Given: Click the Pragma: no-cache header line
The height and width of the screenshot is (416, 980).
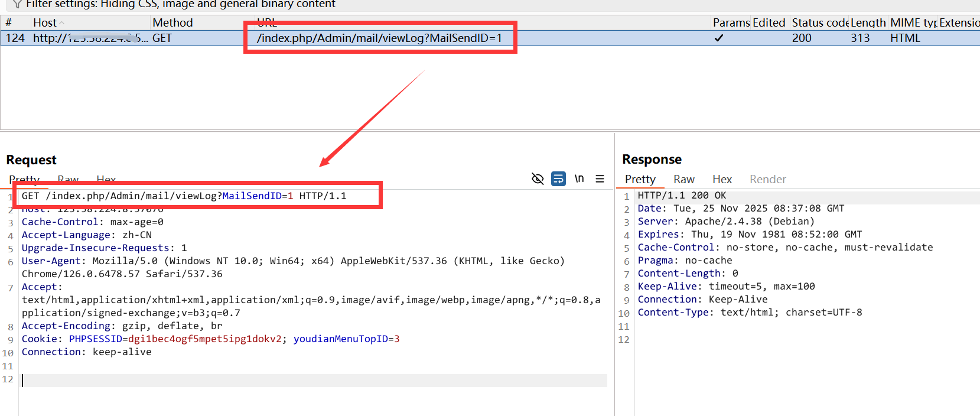Looking at the screenshot, I should click(685, 260).
